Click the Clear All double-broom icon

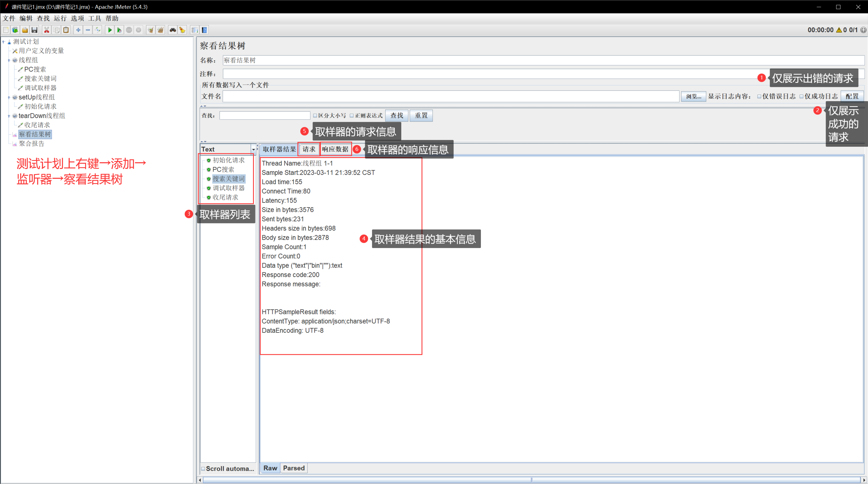pyautogui.click(x=160, y=30)
